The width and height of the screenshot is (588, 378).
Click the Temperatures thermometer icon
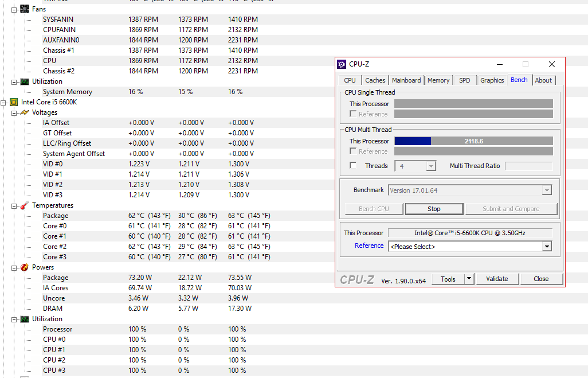click(25, 205)
